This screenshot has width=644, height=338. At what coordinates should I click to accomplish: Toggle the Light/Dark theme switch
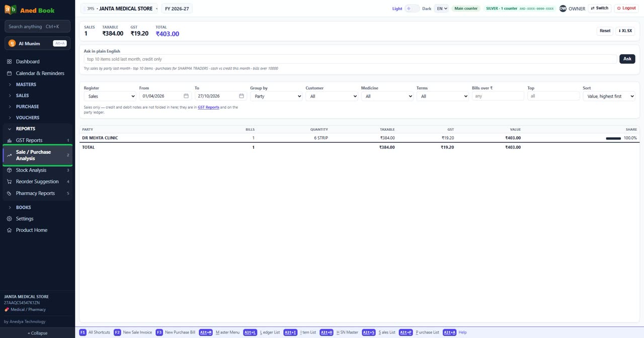point(412,9)
